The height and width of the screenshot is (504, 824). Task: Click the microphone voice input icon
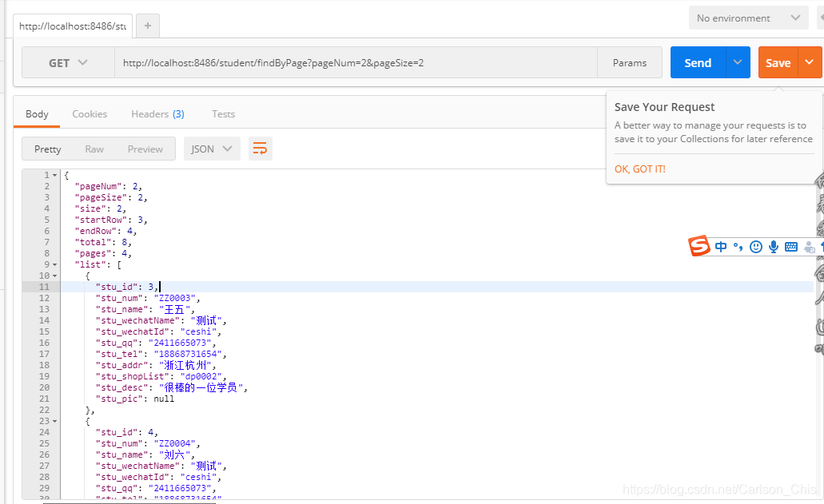click(774, 247)
